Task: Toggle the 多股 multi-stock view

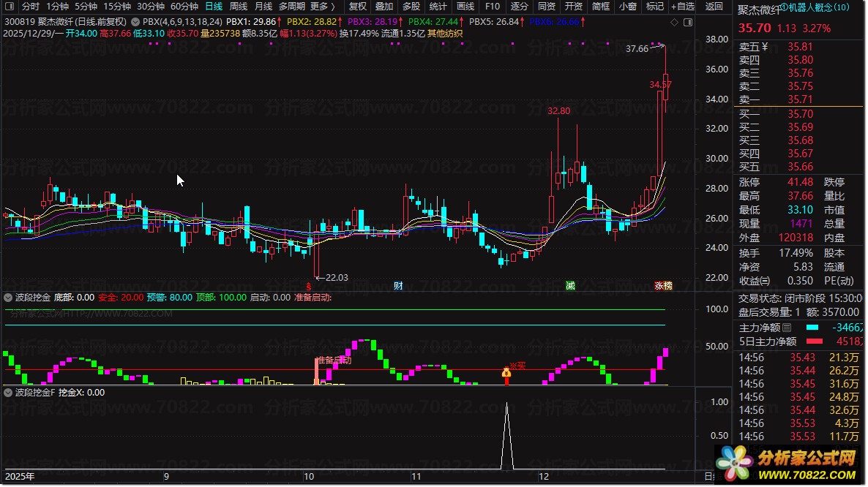Action: click(x=411, y=7)
